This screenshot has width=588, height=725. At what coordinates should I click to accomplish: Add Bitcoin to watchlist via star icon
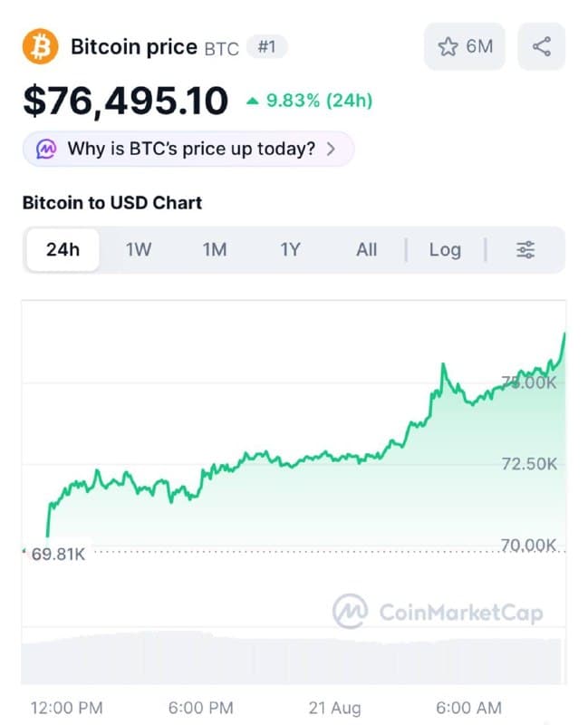(x=448, y=47)
